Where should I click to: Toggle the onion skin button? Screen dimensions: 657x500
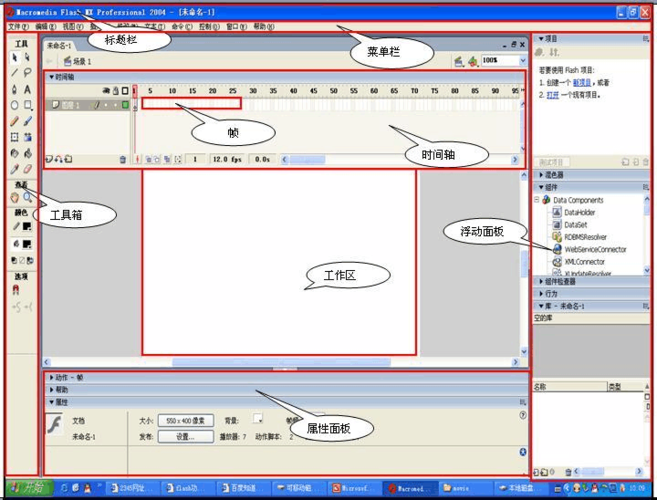coord(148,159)
